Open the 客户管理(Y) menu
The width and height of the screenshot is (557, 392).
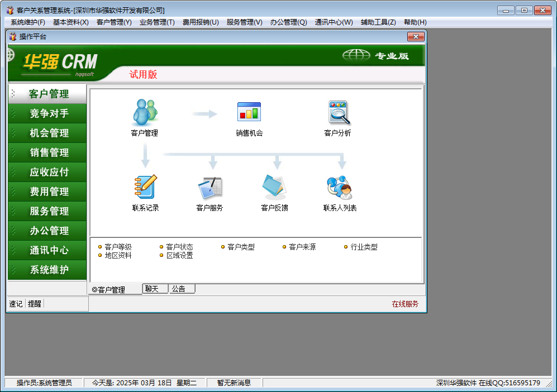[x=114, y=22]
